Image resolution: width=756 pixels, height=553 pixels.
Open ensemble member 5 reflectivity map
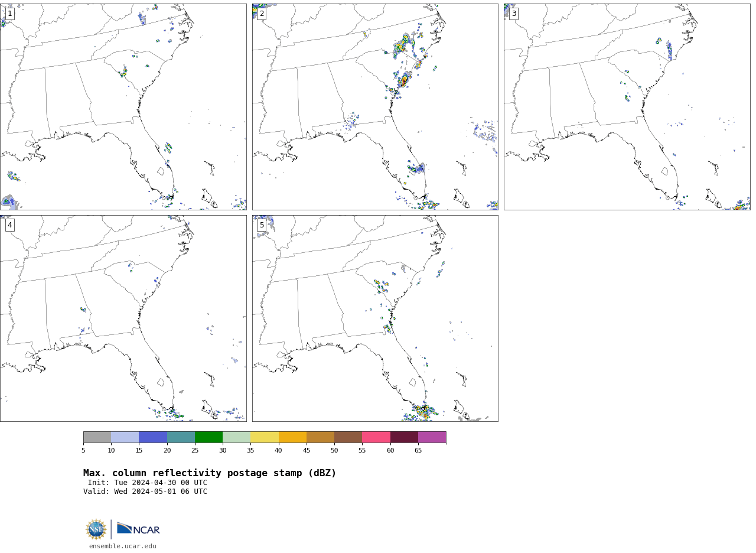coord(375,318)
